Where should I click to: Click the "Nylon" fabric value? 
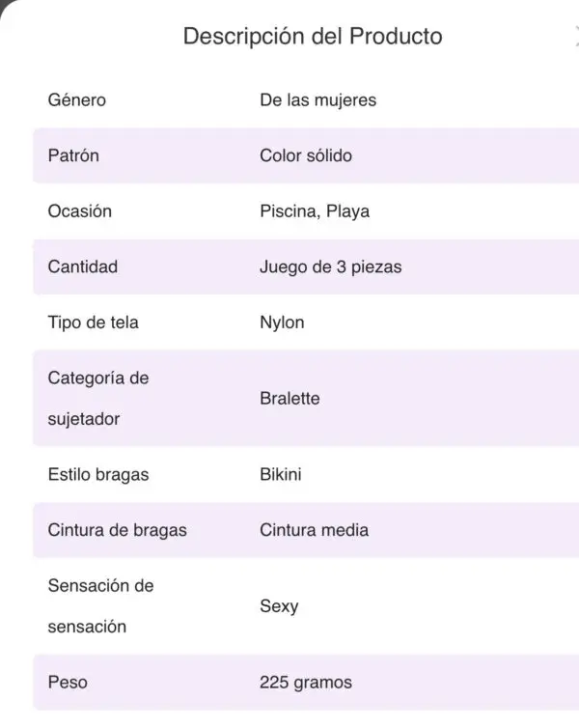pyautogui.click(x=282, y=322)
